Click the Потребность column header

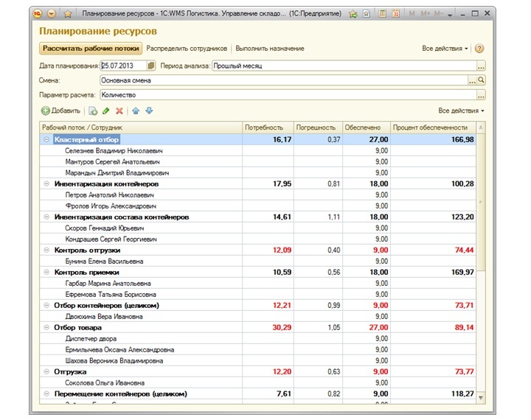coord(268,127)
